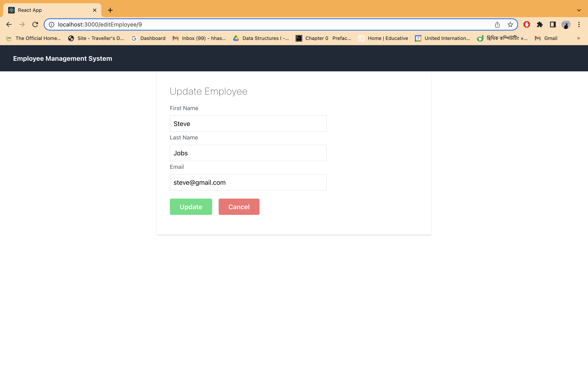Click the browser forward arrow
Screen dimensions: 588x367
coord(22,24)
